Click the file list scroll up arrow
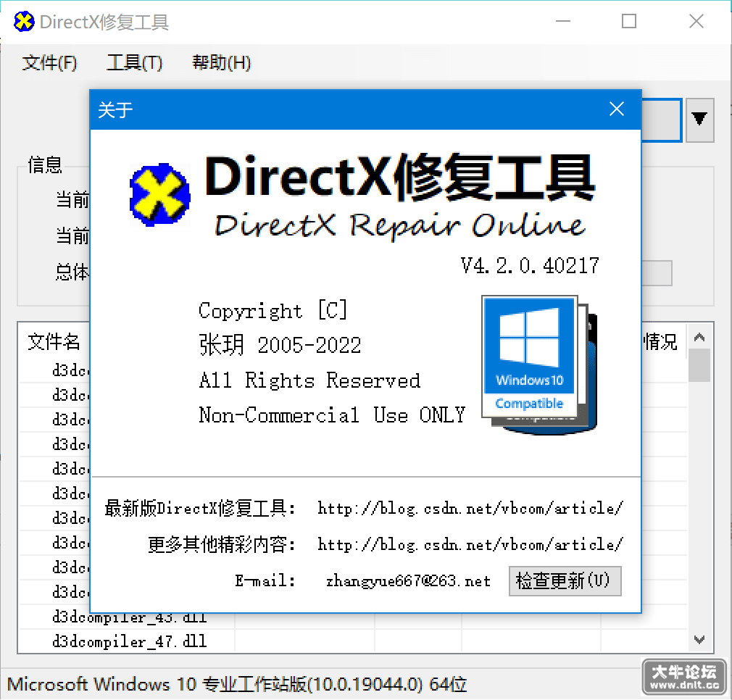732x700 pixels. [x=699, y=337]
